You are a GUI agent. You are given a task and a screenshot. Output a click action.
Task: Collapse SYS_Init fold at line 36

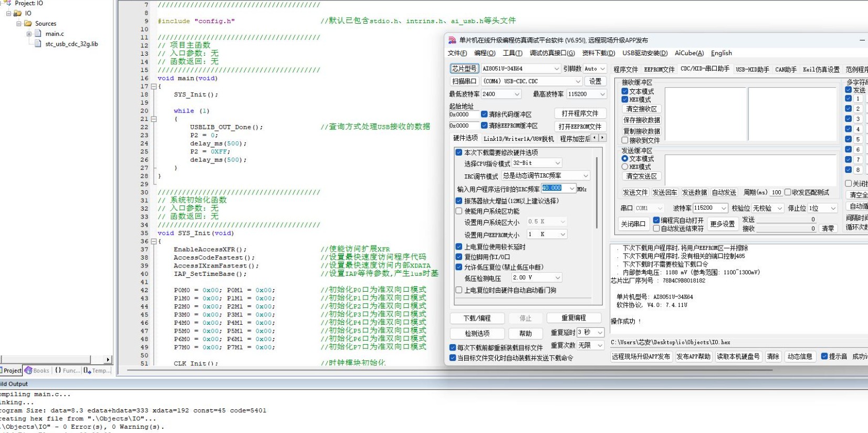[x=153, y=241]
